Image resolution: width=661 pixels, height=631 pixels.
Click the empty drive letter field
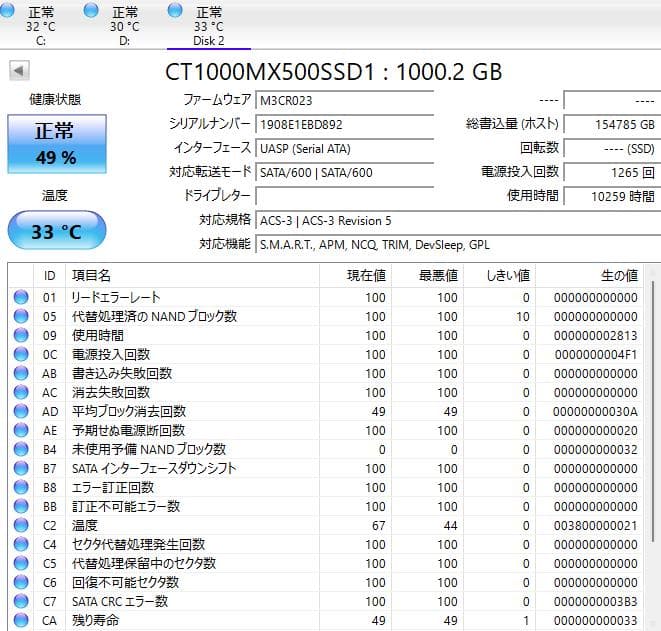click(x=344, y=196)
